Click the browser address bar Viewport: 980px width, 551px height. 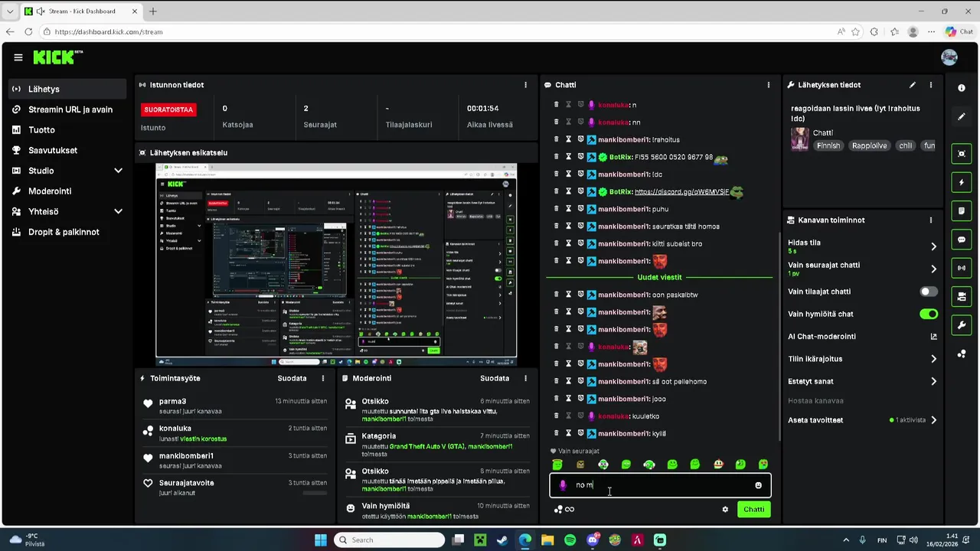(436, 32)
